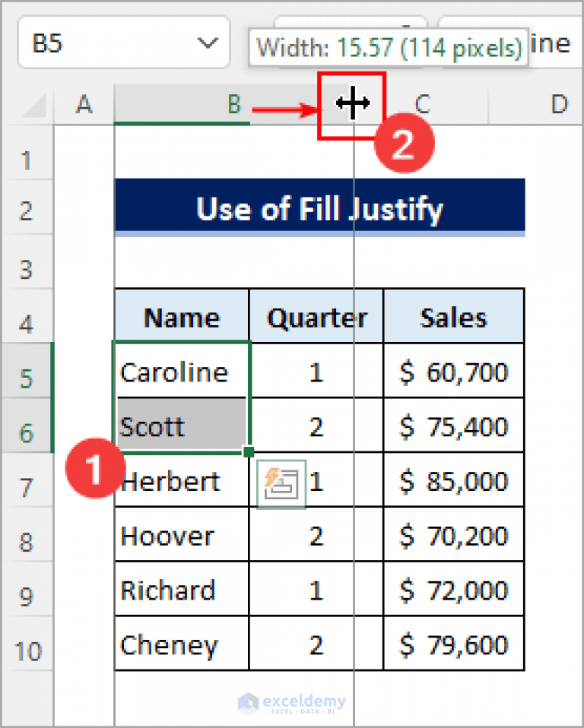Select column header B
The width and height of the screenshot is (584, 728).
coord(233,105)
